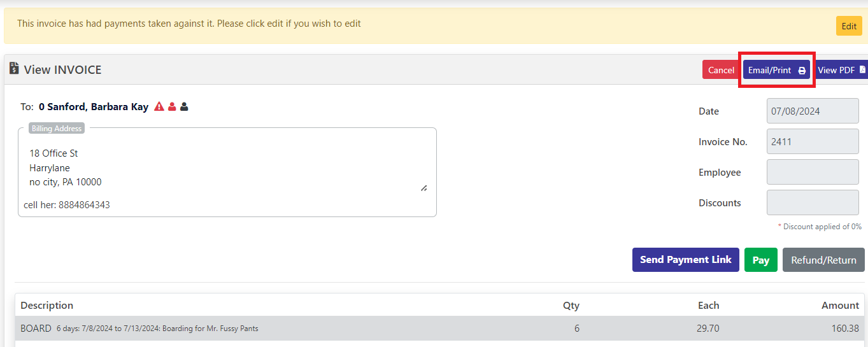This screenshot has height=347, width=868.
Task: Send Payment Link to the client
Action: click(685, 260)
